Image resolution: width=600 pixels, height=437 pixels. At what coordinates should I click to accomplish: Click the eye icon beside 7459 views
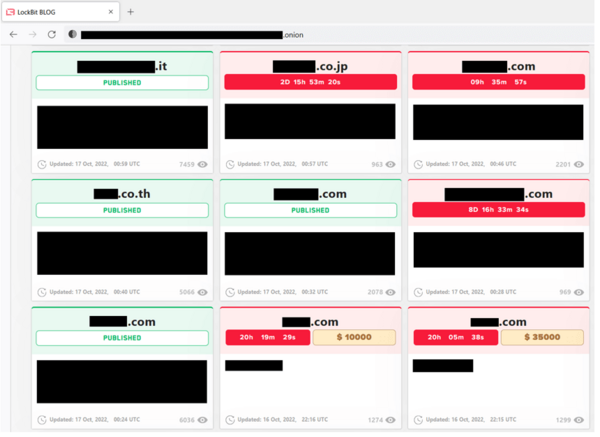(203, 165)
